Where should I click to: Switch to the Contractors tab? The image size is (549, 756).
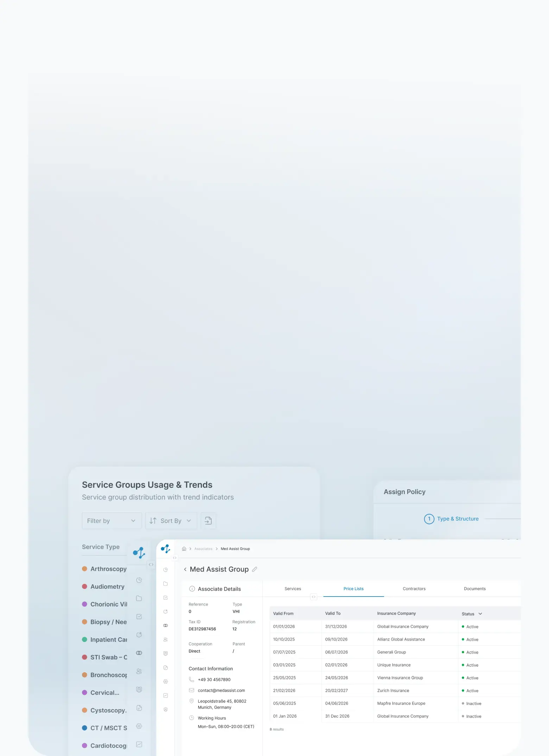point(414,588)
